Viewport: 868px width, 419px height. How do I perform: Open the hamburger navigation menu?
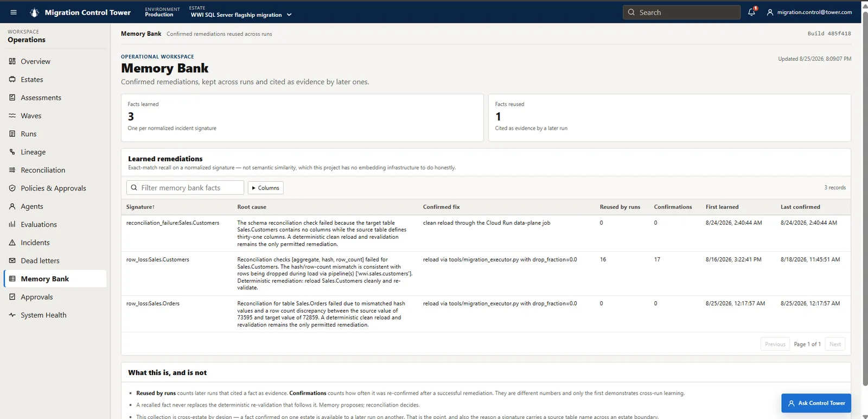(14, 12)
